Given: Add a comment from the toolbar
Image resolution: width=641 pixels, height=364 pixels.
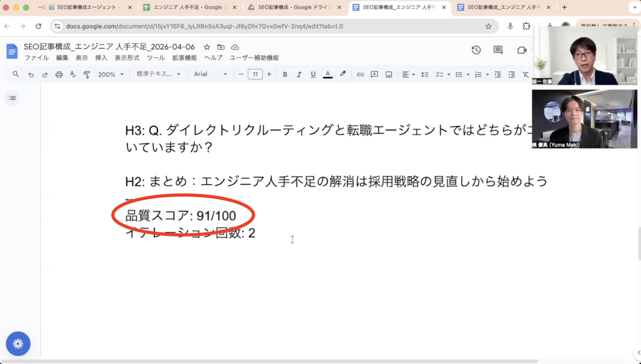Looking at the screenshot, I should 374,74.
